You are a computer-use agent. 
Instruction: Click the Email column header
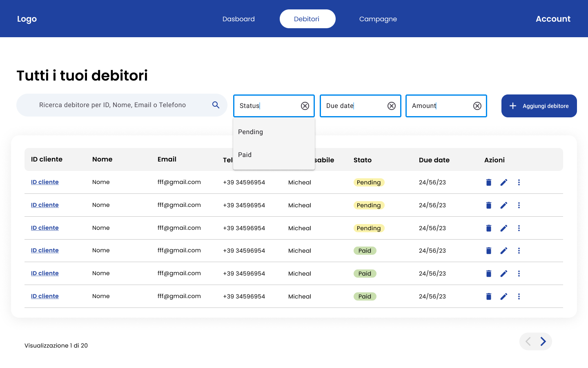167,159
